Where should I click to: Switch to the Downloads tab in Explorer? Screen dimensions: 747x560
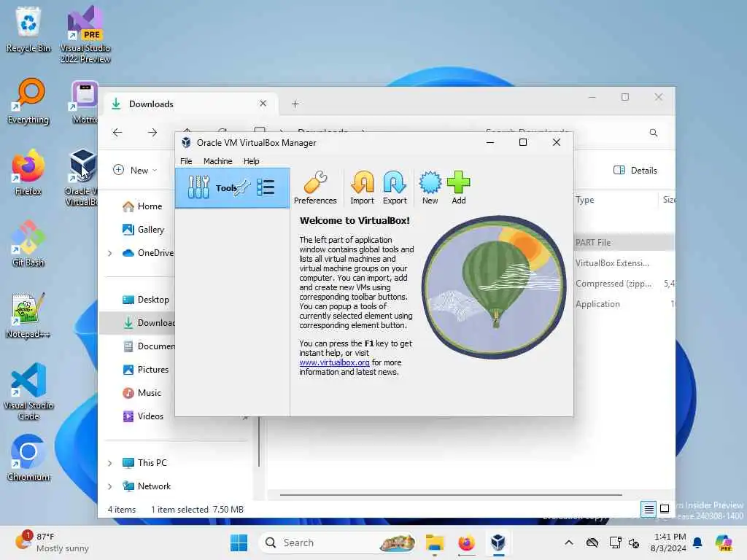click(190, 104)
